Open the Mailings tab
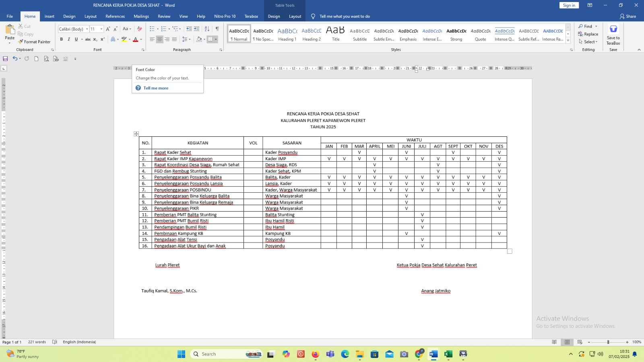 pyautogui.click(x=141, y=16)
